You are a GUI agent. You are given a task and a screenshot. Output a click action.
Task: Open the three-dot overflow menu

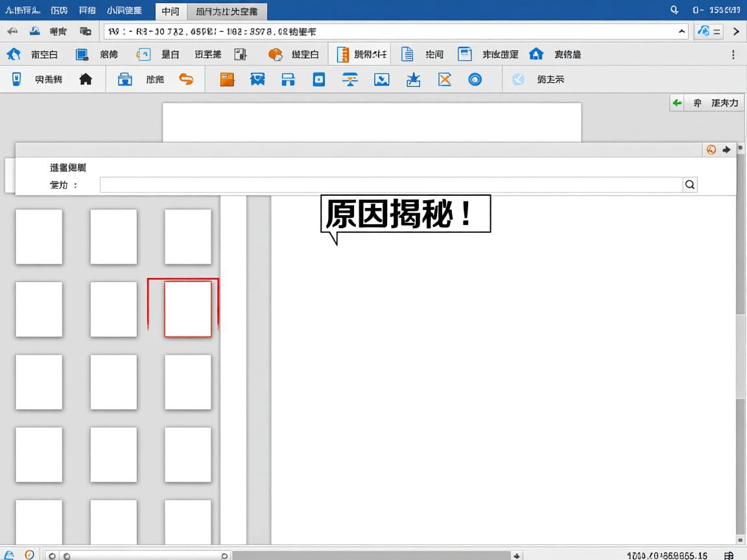(x=733, y=54)
